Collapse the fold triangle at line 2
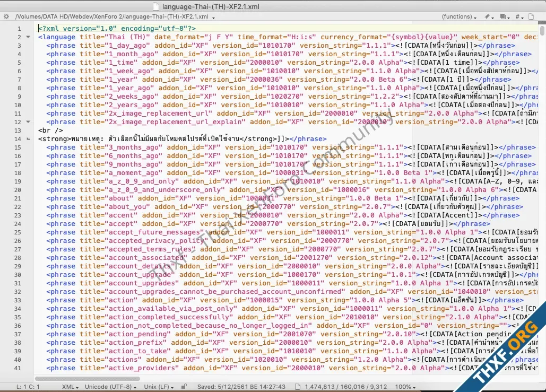 click(28, 37)
